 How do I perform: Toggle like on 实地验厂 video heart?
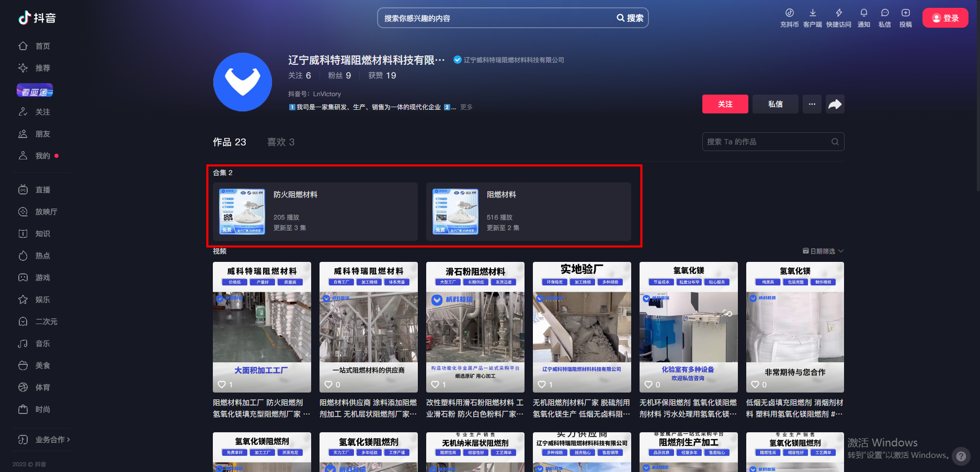[542, 384]
